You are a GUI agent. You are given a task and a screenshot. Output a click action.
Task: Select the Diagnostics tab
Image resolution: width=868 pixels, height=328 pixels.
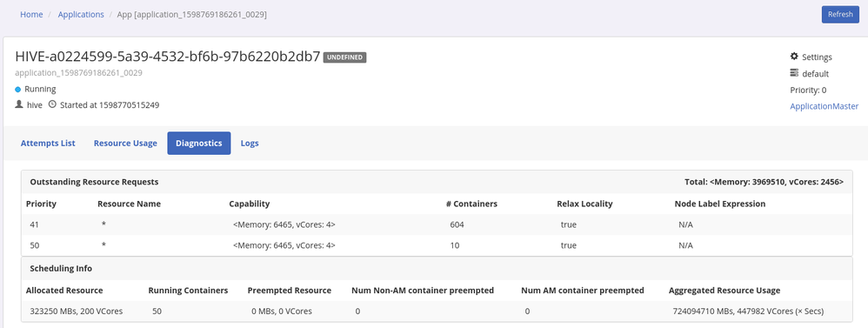point(198,143)
